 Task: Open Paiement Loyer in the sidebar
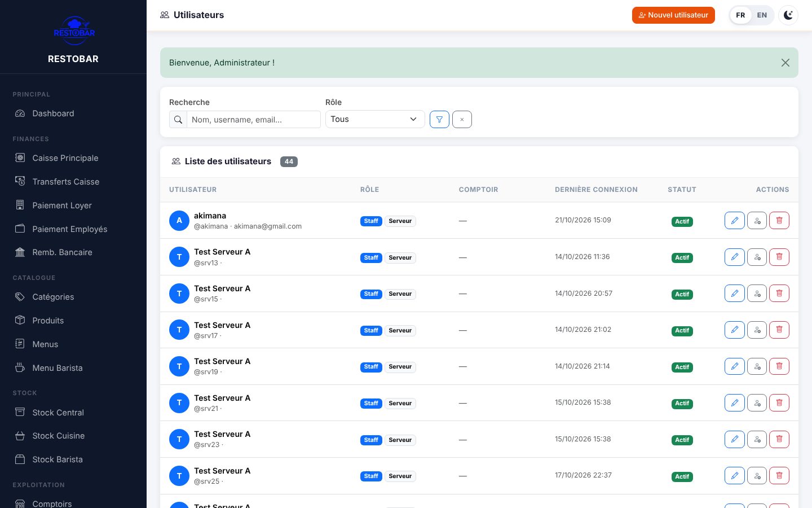coord(73,205)
